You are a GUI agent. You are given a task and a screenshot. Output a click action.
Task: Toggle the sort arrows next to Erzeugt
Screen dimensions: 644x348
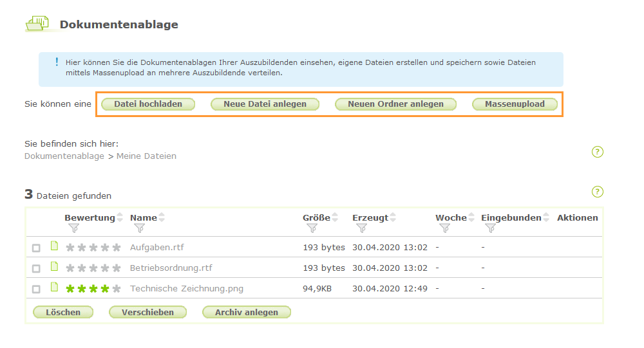[393, 217]
